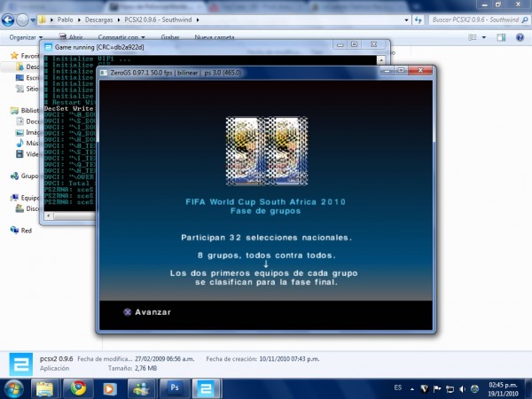This screenshot has width=532, height=399.
Task: Click the PCSX2 0.9.6 - Southwind breadcrumb
Action: point(158,20)
